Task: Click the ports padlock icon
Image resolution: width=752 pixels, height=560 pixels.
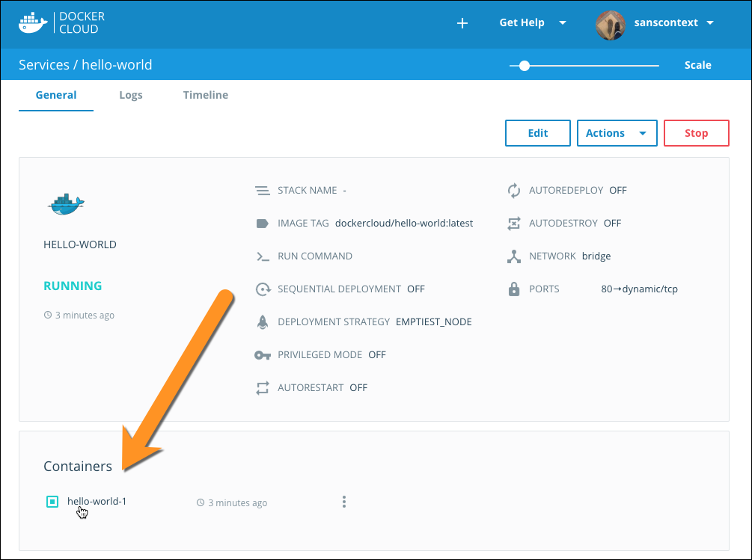Action: click(513, 289)
